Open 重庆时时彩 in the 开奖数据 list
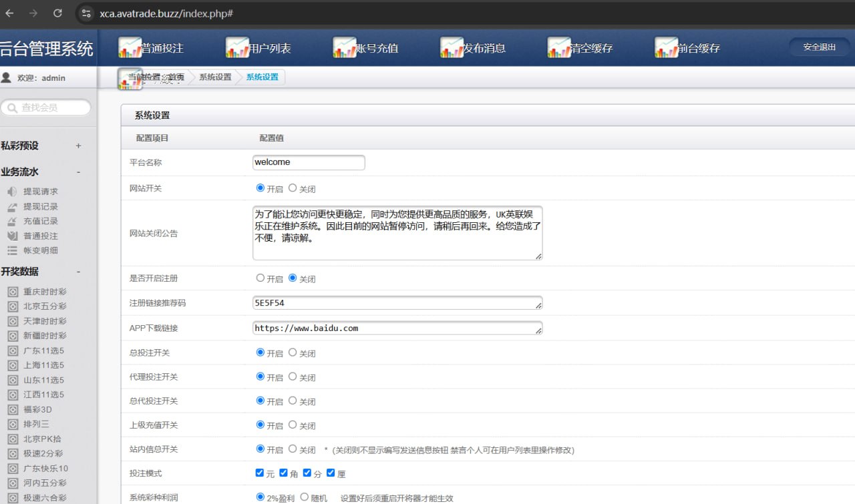This screenshot has width=855, height=504. click(45, 292)
